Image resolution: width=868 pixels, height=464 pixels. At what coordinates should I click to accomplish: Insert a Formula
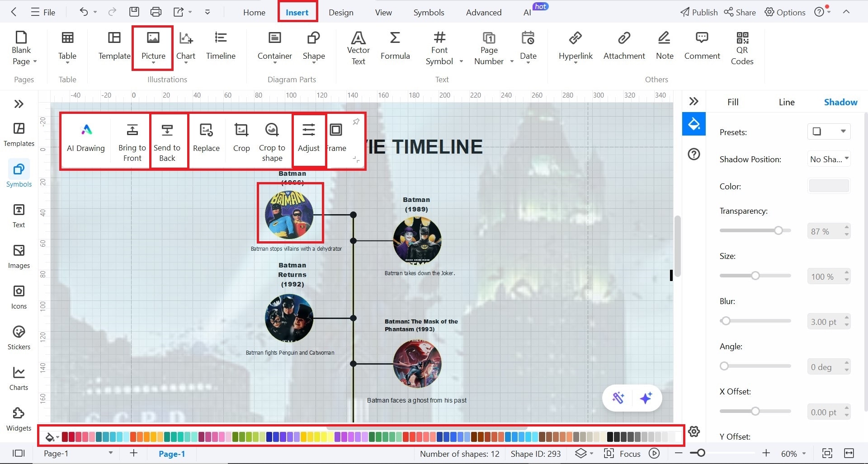pos(395,46)
